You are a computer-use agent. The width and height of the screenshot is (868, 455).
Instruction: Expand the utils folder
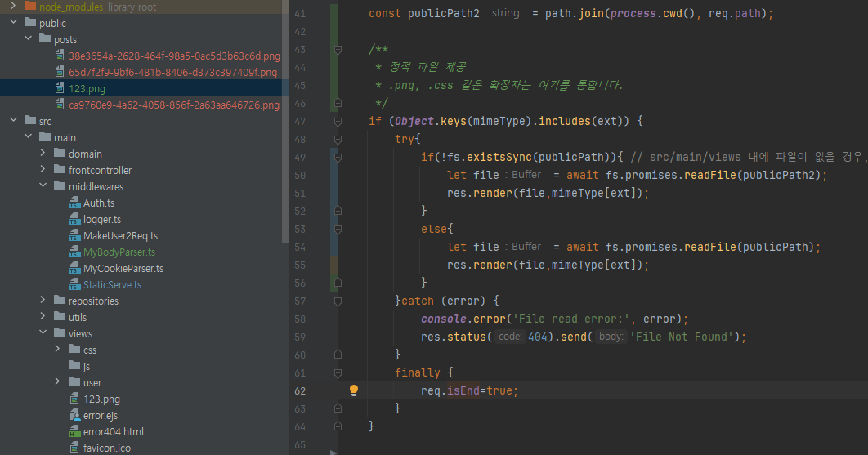tap(43, 317)
